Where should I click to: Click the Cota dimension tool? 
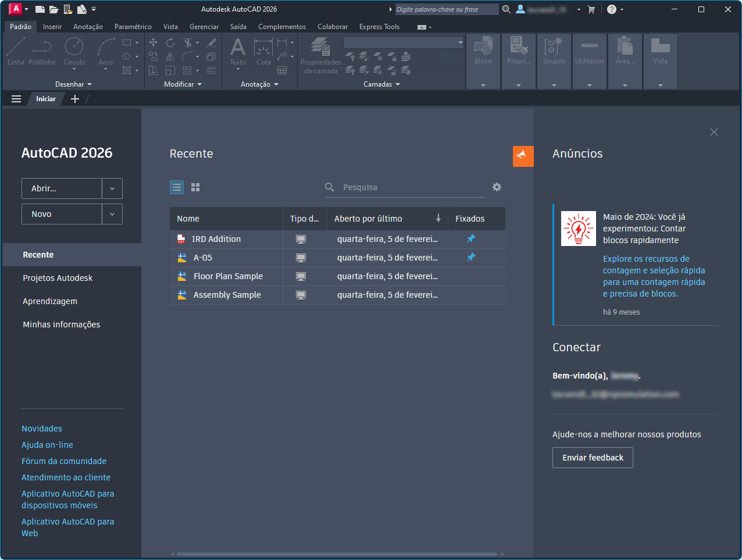[263, 51]
